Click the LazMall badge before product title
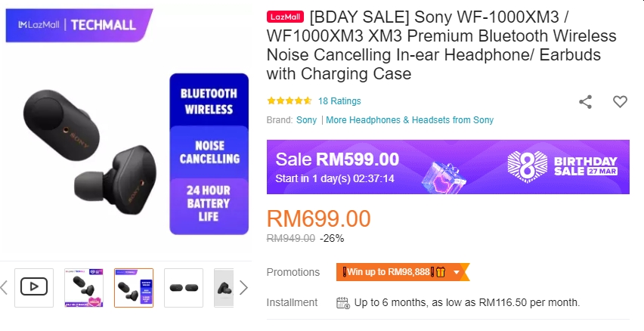This screenshot has height=331, width=644. coord(285,17)
